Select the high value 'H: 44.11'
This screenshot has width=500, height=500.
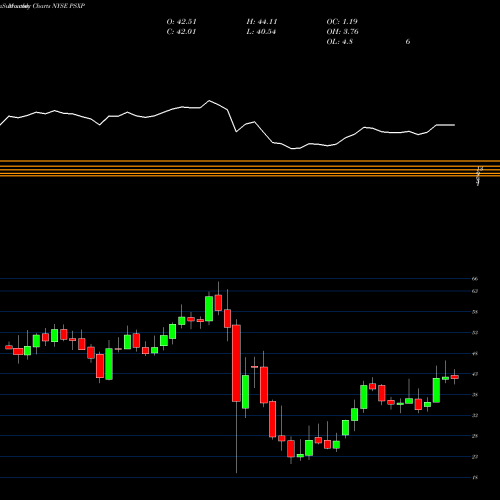point(262,22)
